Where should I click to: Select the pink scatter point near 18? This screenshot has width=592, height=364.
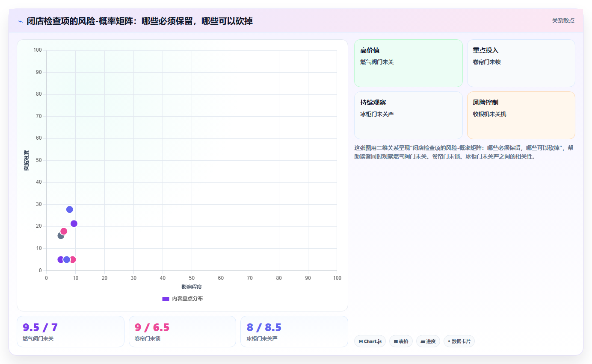(64, 231)
